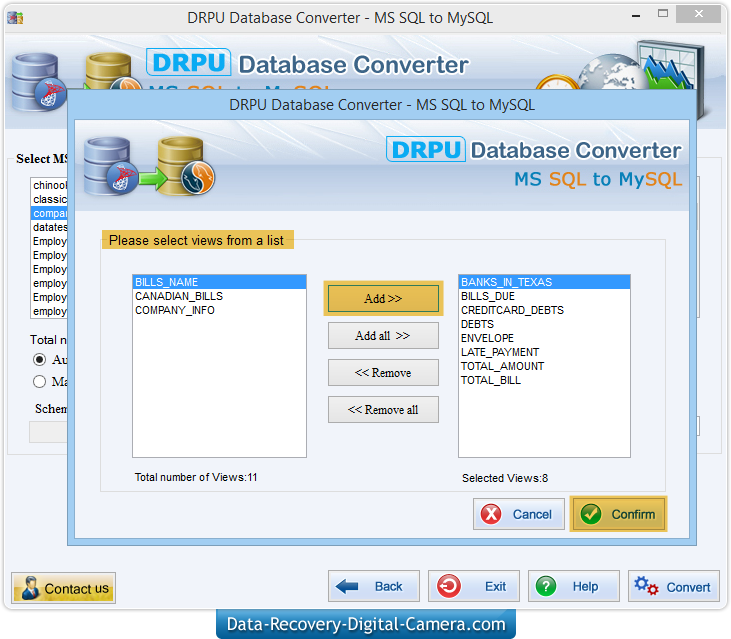Select COMPANY_INFO in the available views list
This screenshot has height=639, width=731.
[220, 310]
